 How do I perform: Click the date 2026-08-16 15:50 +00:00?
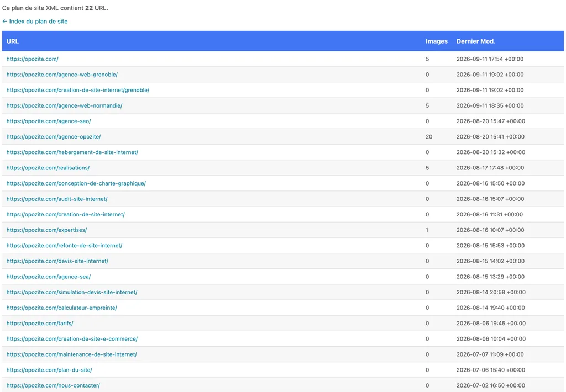pyautogui.click(x=491, y=183)
